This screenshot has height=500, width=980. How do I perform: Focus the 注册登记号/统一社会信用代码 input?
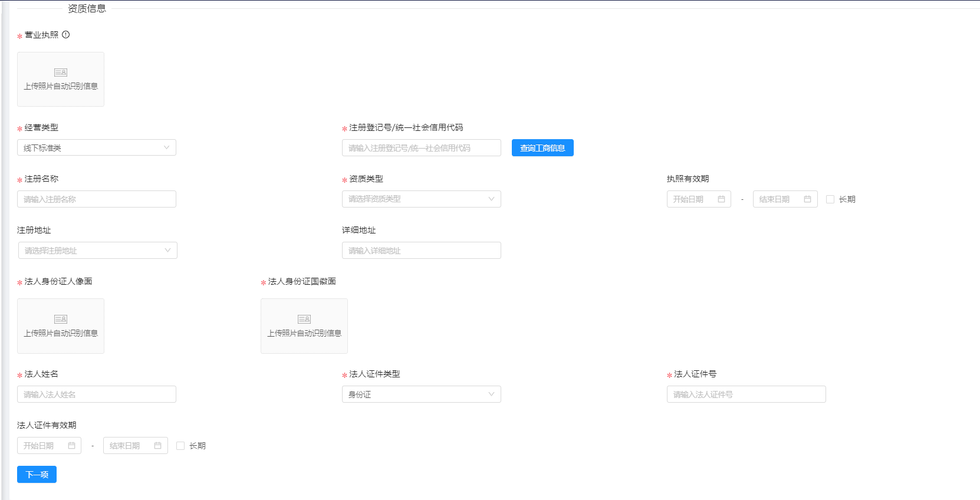(x=421, y=148)
